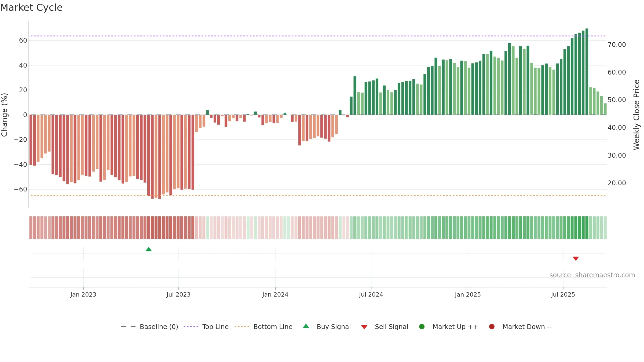
Task: Toggle the Bottom Line legend entry
Action: point(264,327)
